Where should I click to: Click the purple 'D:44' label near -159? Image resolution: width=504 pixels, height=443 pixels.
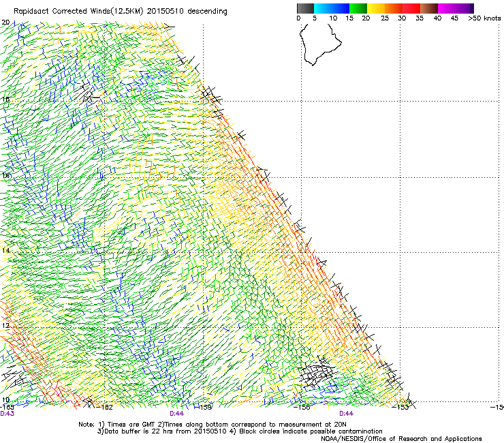(176, 414)
